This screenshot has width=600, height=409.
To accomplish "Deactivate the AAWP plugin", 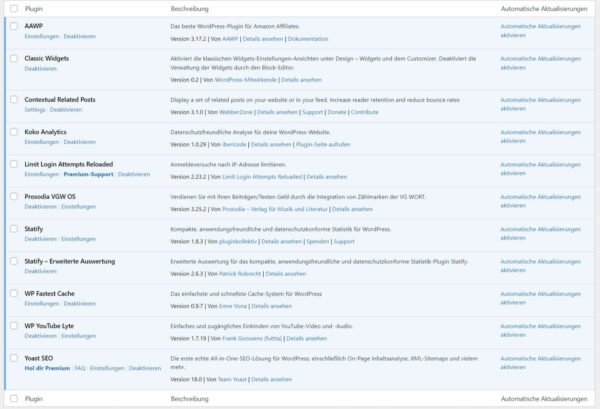I will coord(80,36).
